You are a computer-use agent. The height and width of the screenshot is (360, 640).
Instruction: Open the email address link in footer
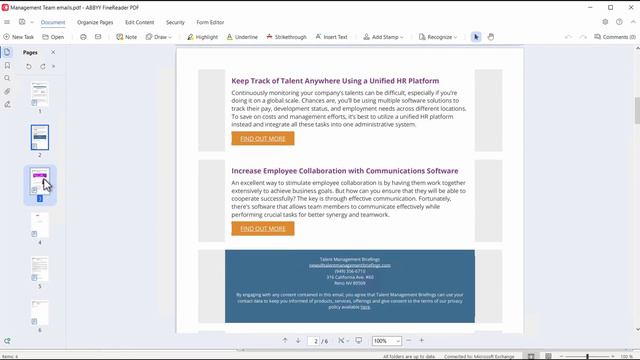[350, 265]
